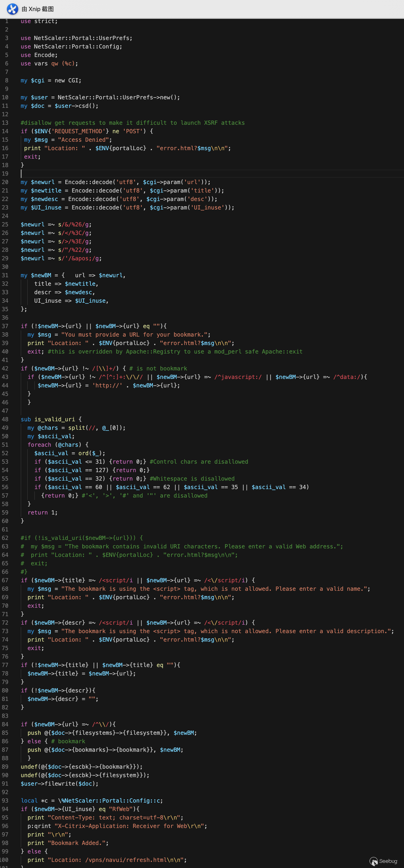
Task: Click the 'sub is_valid_uri {' declaration
Action: point(51,419)
